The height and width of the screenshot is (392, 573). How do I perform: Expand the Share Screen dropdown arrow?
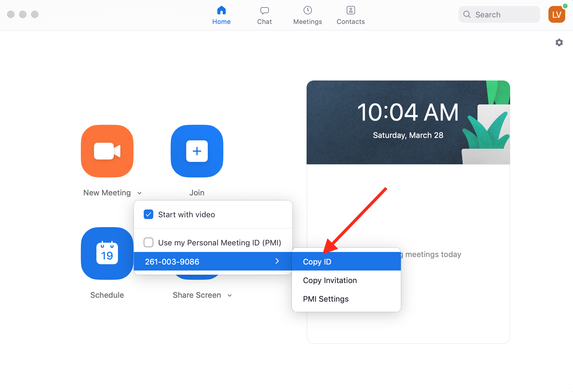(x=230, y=296)
